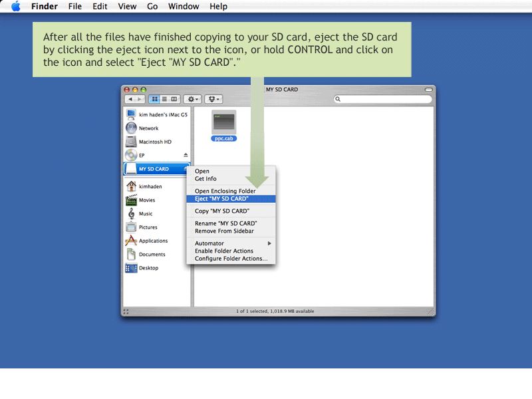Choose Open from the context menu
Viewport: 532px width, 399px height.
(x=231, y=171)
